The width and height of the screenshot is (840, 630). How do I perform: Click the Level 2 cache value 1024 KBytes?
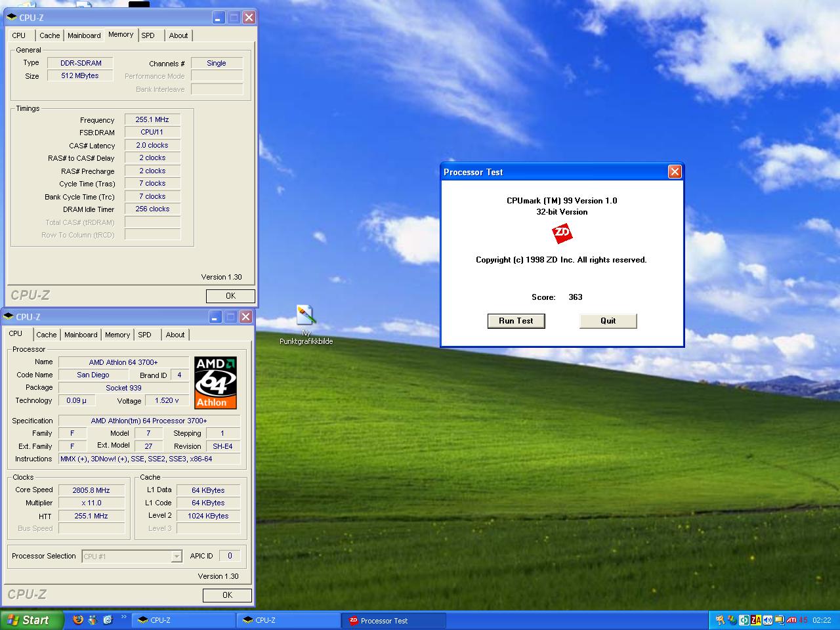point(208,516)
